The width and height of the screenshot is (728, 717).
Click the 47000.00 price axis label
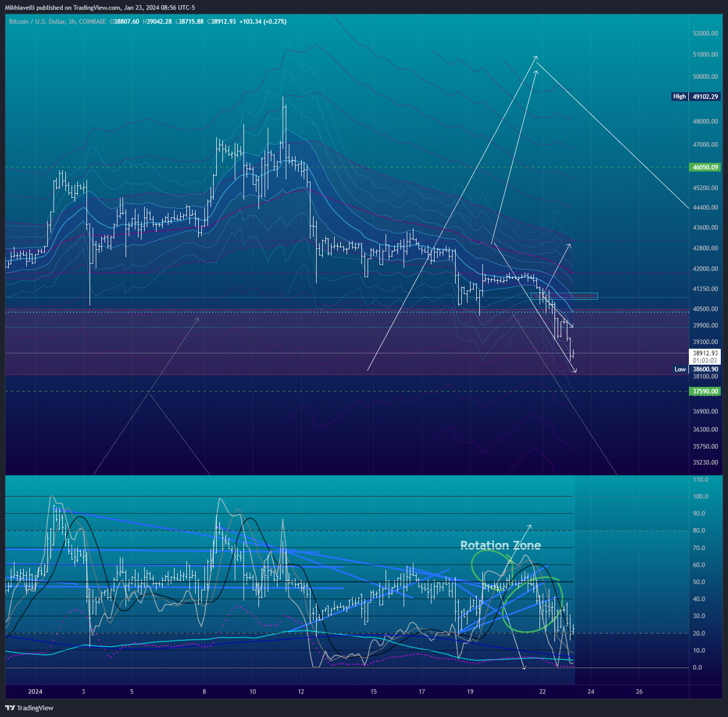coord(705,145)
